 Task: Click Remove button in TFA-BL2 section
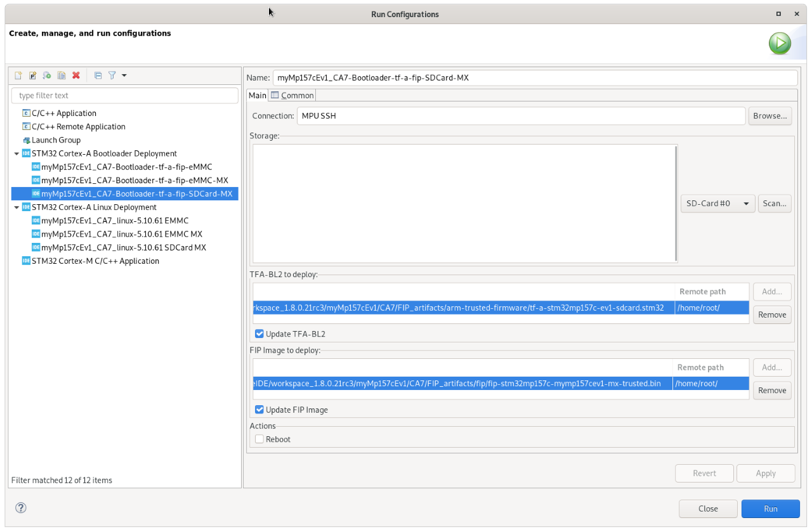(x=772, y=315)
